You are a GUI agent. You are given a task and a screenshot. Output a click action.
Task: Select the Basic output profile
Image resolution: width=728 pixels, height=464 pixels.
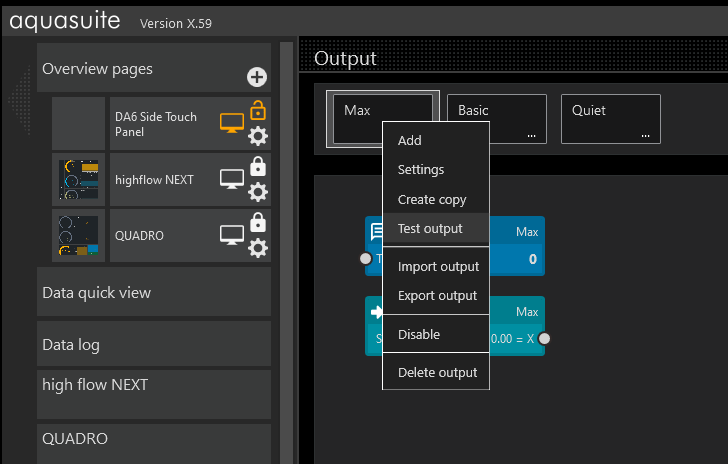[x=496, y=119]
